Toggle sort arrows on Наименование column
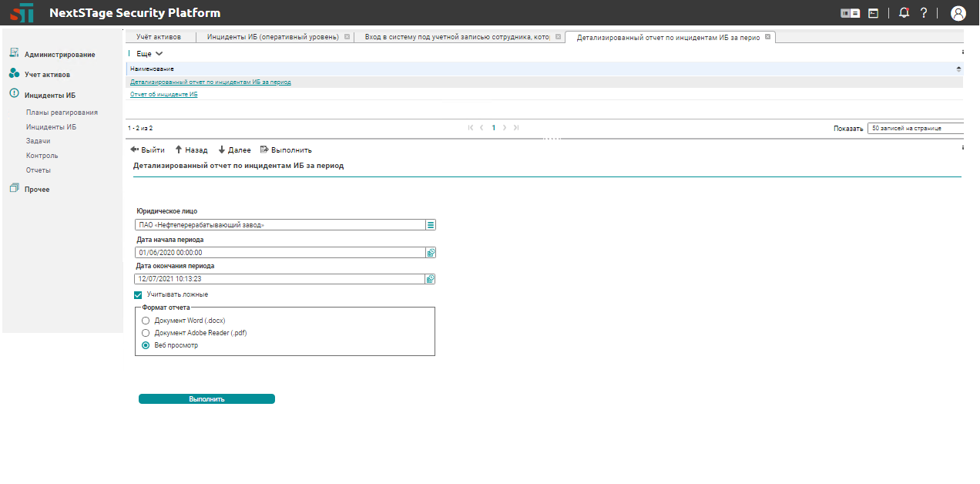This screenshot has width=980, height=484. click(x=958, y=69)
